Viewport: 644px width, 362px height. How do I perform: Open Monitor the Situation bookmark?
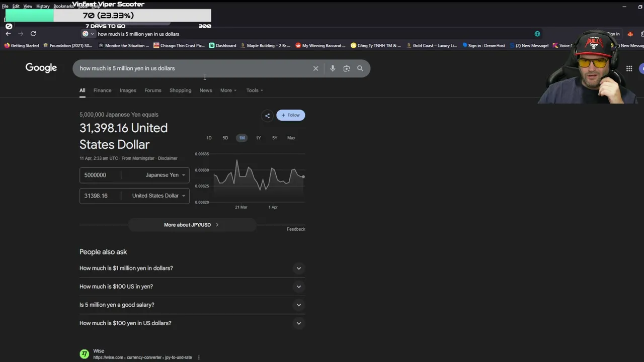coord(124,46)
